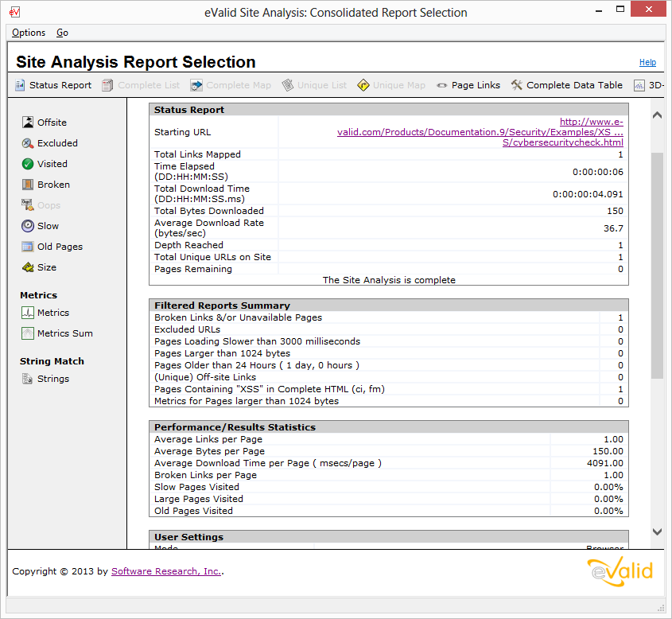Click the Complete Map icon
The width and height of the screenshot is (672, 619).
coord(196,85)
